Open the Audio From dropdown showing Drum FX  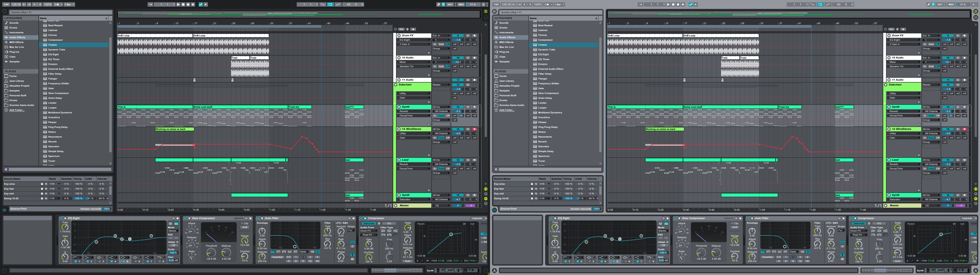tap(369, 231)
